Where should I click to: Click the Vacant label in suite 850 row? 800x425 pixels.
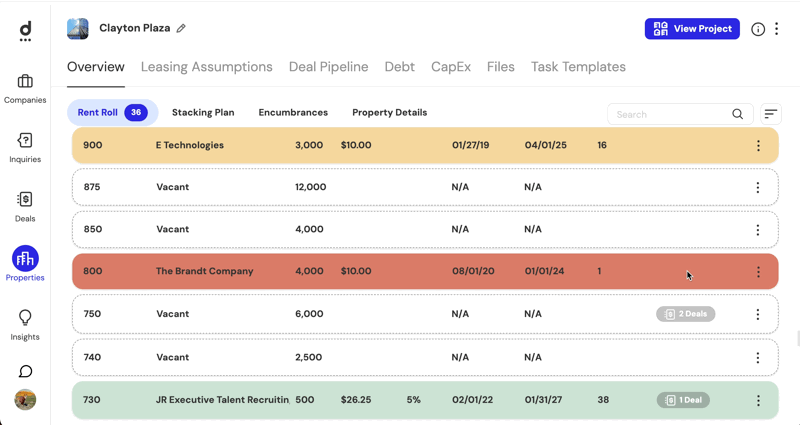coord(172,229)
